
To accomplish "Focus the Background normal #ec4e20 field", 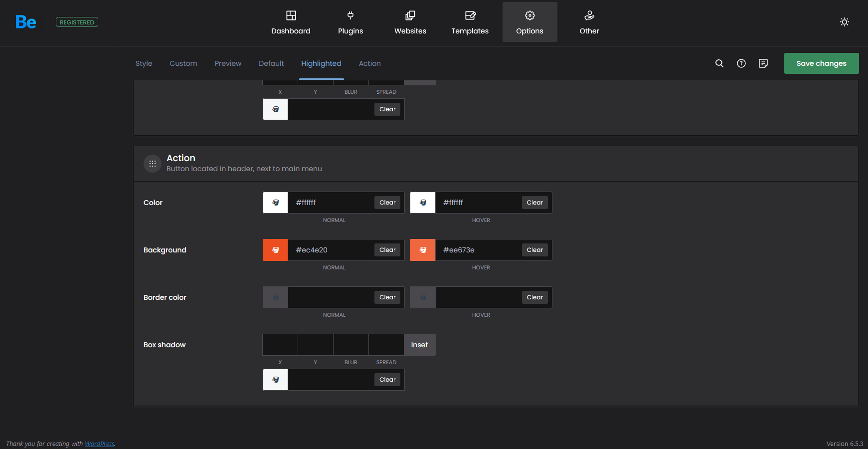I will click(331, 250).
